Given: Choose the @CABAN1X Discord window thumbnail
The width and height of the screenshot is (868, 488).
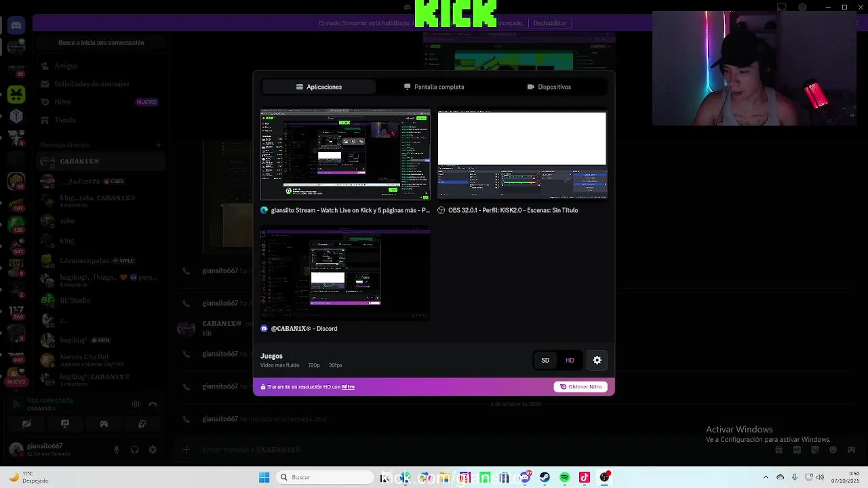Looking at the screenshot, I should [345, 273].
